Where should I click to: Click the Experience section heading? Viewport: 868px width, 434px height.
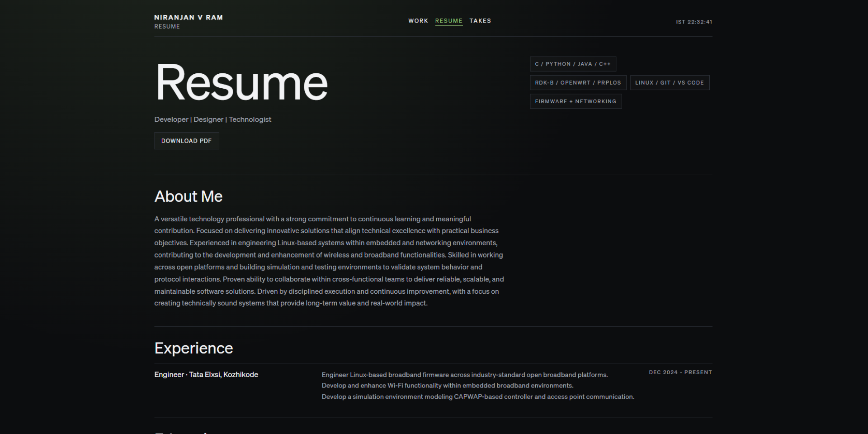(193, 348)
